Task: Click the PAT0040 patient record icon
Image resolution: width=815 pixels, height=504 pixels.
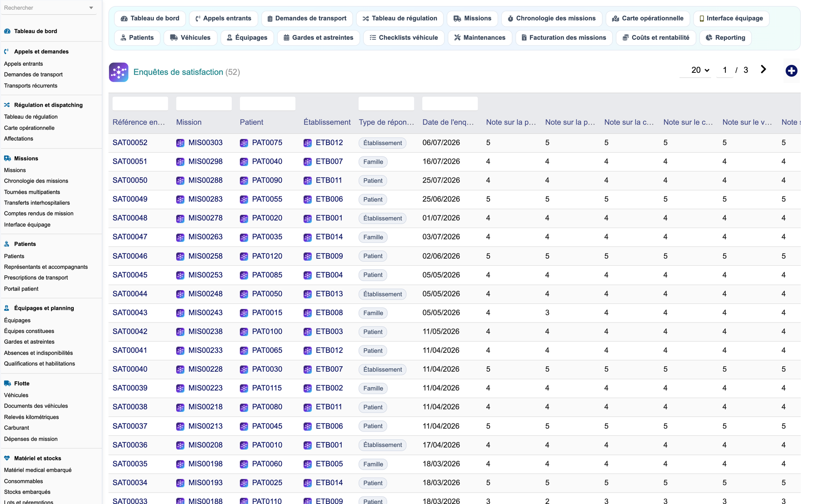Action: coord(244,162)
